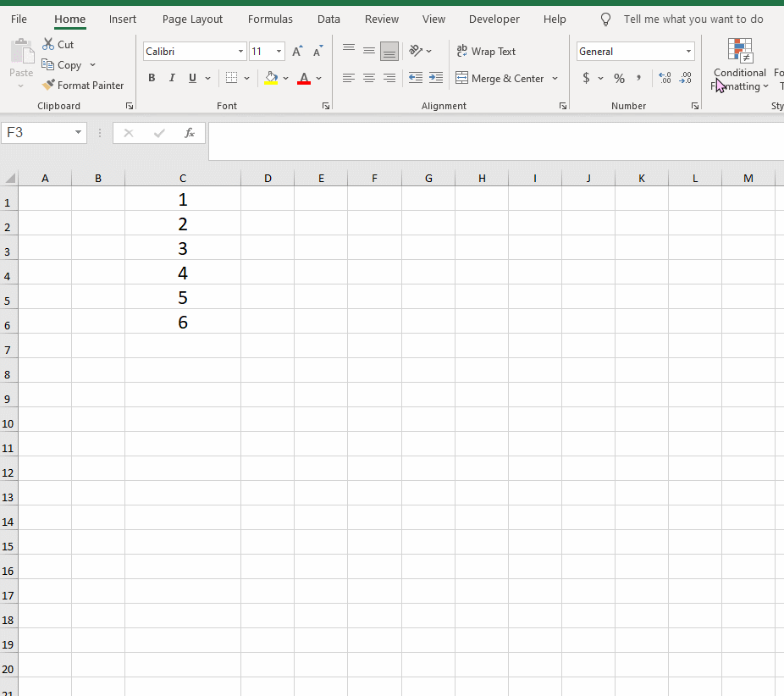Open the underline style dropdown arrow
This screenshot has height=696, width=784.
[x=208, y=78]
